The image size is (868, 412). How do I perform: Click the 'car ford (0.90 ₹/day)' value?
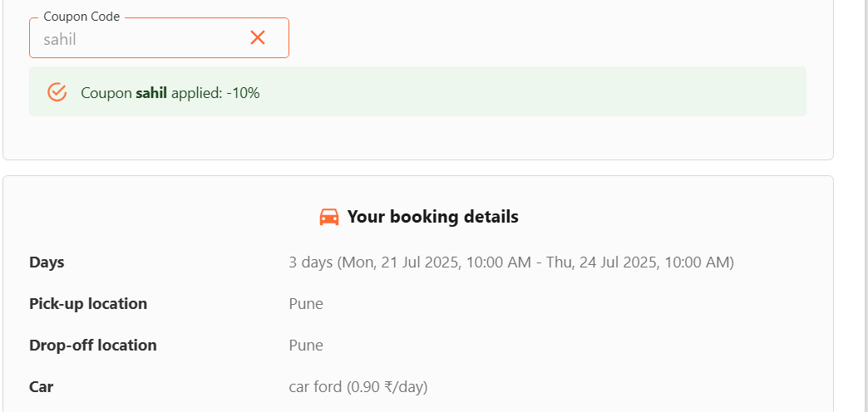click(358, 387)
